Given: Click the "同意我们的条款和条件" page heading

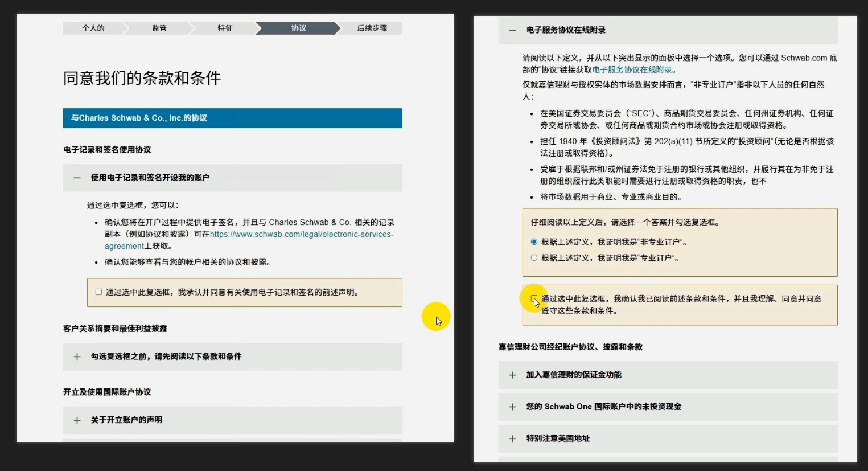Looking at the screenshot, I should tap(142, 78).
